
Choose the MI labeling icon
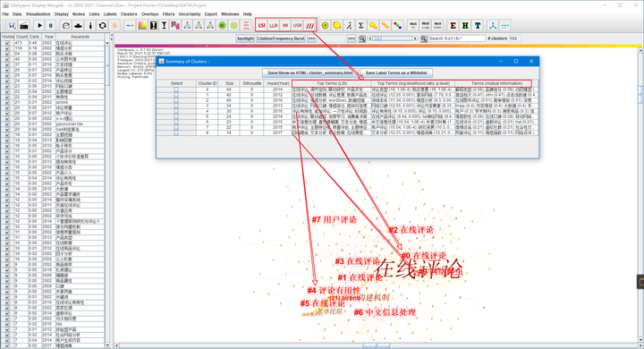[x=285, y=25]
